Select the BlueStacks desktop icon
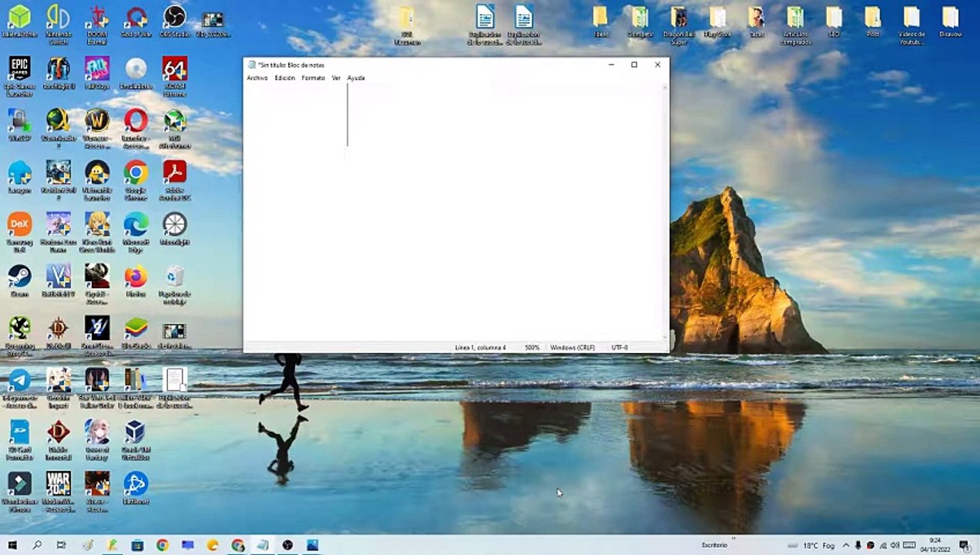Viewport: 980px width, 555px height. click(136, 332)
